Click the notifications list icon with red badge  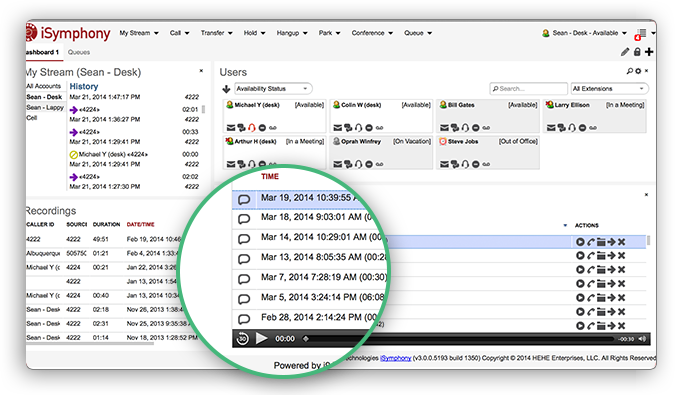pyautogui.click(x=641, y=34)
